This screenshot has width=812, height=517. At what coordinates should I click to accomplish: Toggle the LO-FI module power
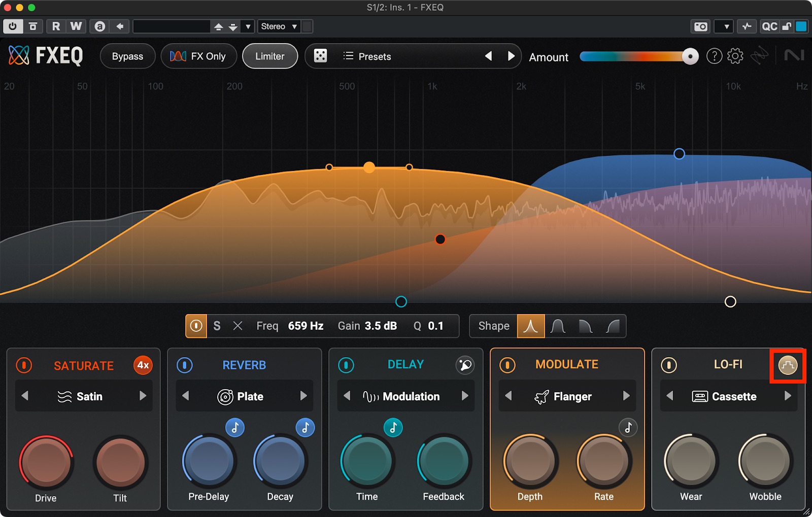pos(669,365)
